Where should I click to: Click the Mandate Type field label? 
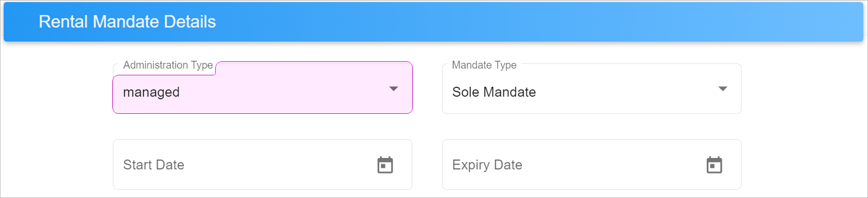point(484,65)
